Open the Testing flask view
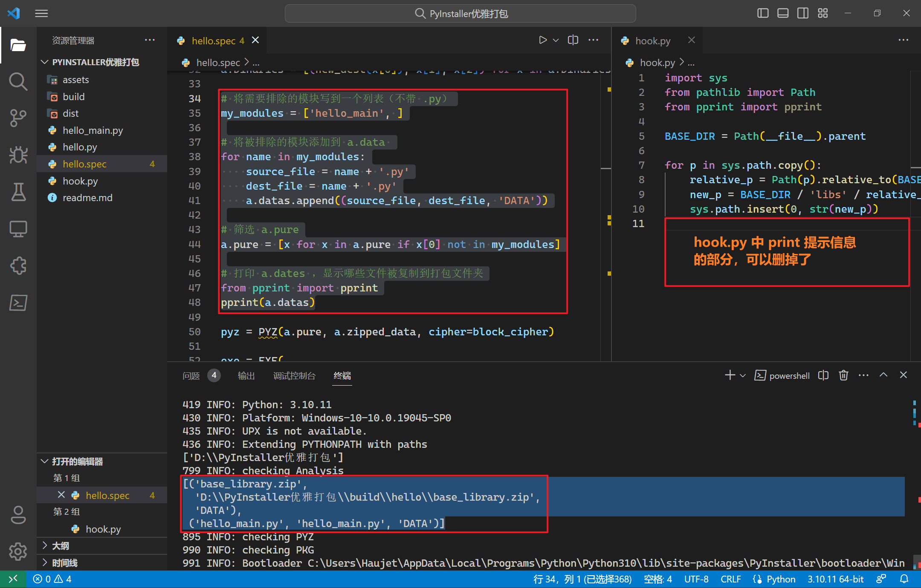 click(18, 192)
